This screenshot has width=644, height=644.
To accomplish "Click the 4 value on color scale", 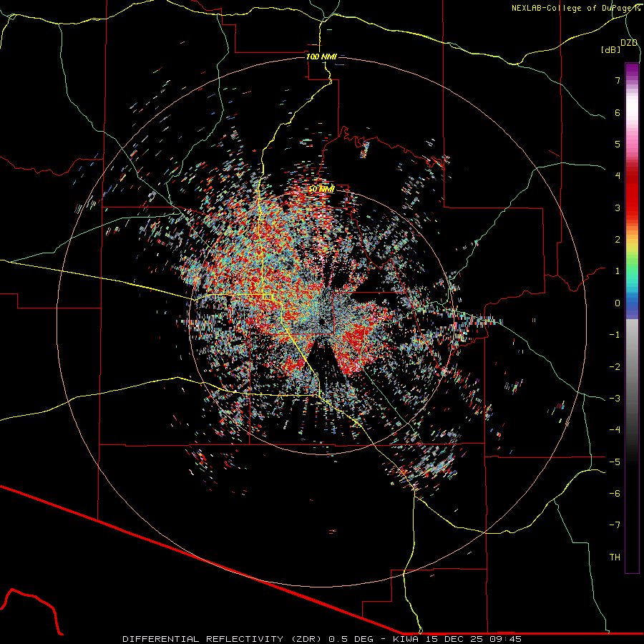I will coord(618,176).
